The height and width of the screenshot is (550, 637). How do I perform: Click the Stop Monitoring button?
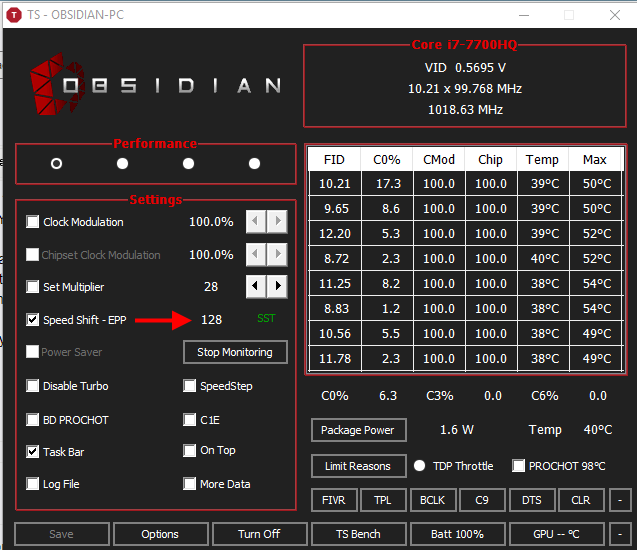(235, 352)
